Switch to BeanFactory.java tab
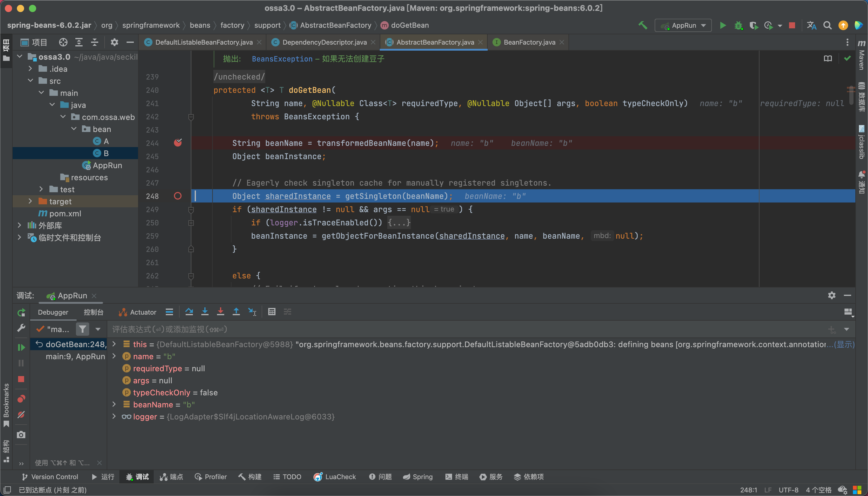This screenshot has height=496, width=868. click(529, 42)
